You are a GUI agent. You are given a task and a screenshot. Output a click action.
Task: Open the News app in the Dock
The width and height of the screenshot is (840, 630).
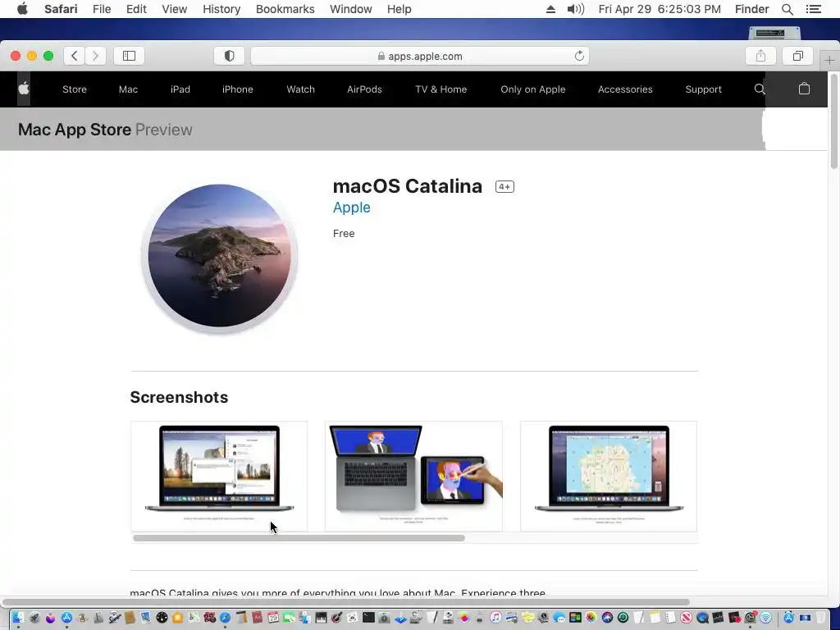click(x=687, y=618)
